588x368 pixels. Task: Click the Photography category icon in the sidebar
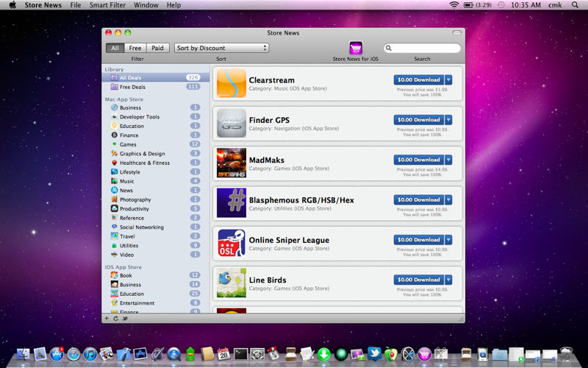(x=115, y=199)
